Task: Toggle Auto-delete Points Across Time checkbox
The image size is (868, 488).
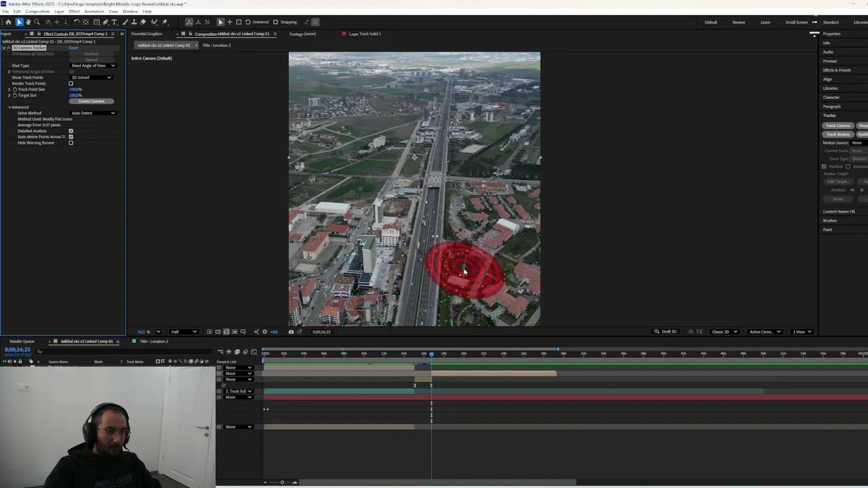Action: click(71, 137)
